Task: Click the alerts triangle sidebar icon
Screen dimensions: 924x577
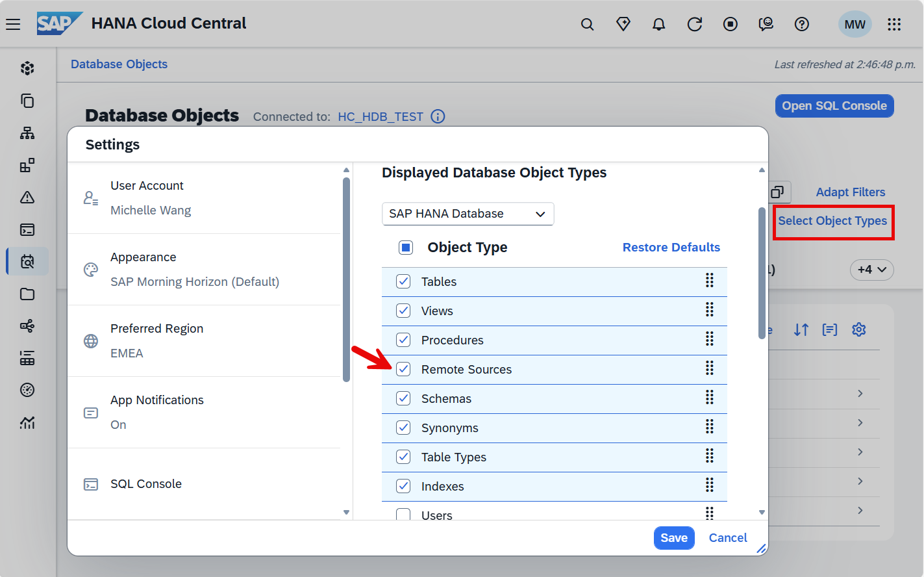Action: [27, 198]
